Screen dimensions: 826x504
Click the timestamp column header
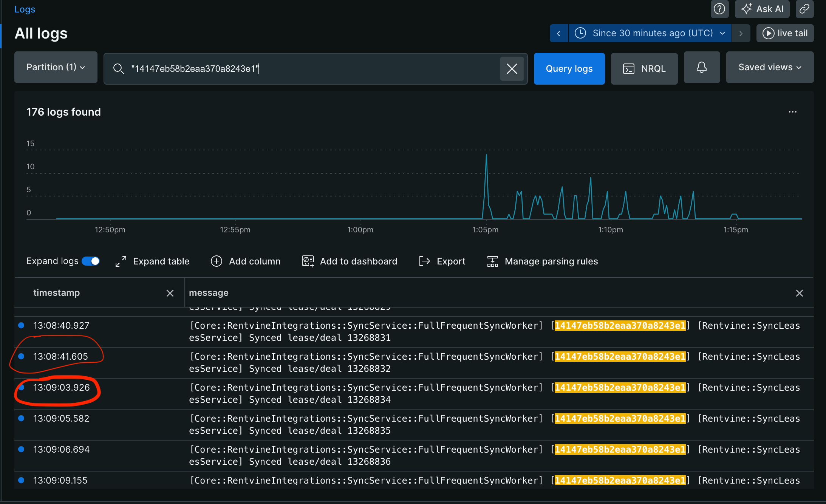(x=57, y=293)
